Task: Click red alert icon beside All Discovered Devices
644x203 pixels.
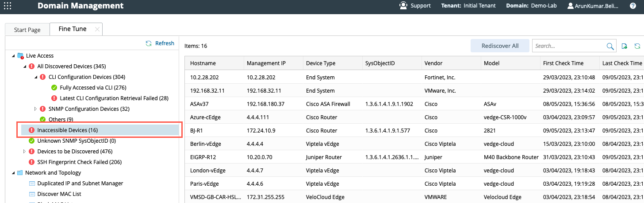Action: 31,66
